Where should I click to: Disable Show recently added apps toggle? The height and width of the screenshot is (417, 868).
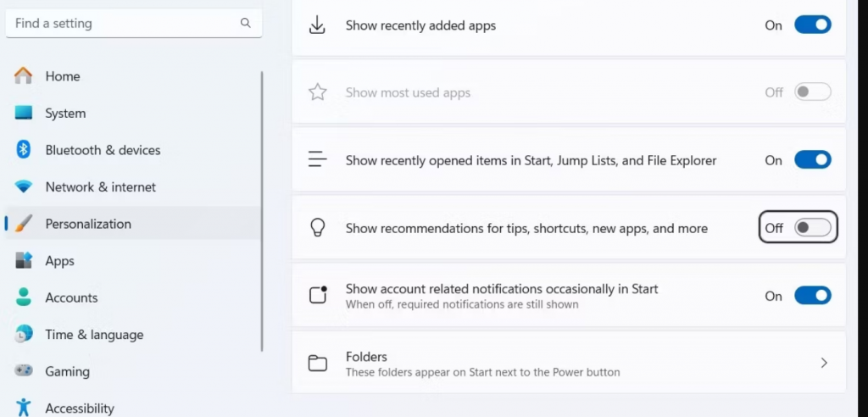[x=812, y=25]
